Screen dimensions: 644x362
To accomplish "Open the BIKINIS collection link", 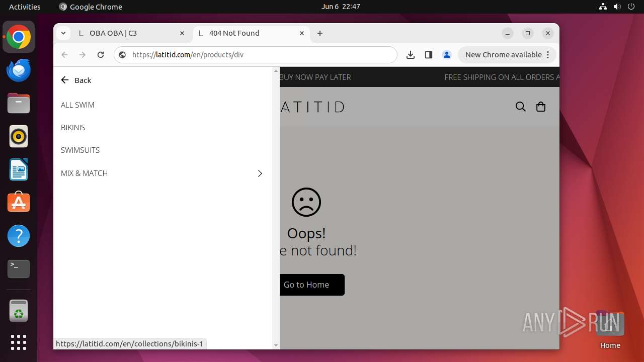I will (73, 127).
